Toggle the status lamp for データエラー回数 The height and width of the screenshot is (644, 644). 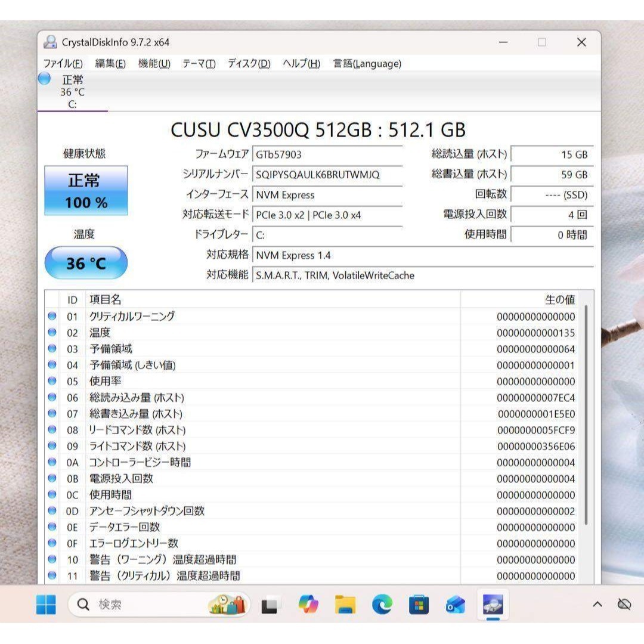click(x=52, y=527)
